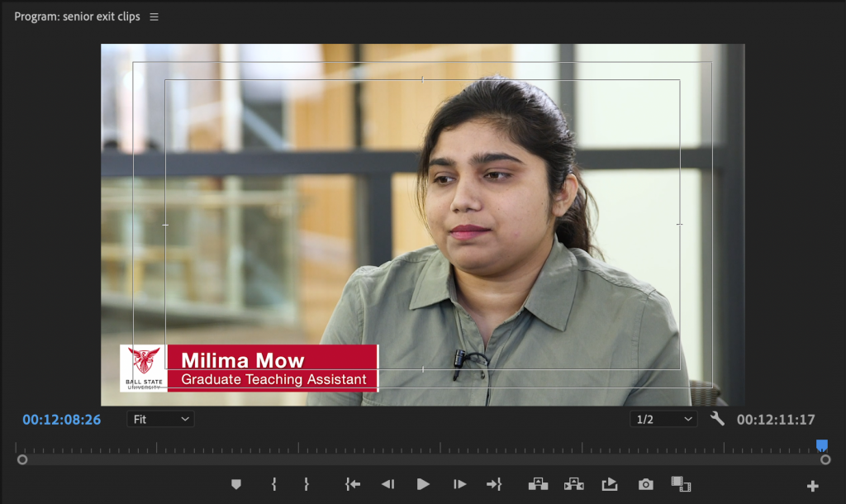Step back one frame

(x=387, y=484)
